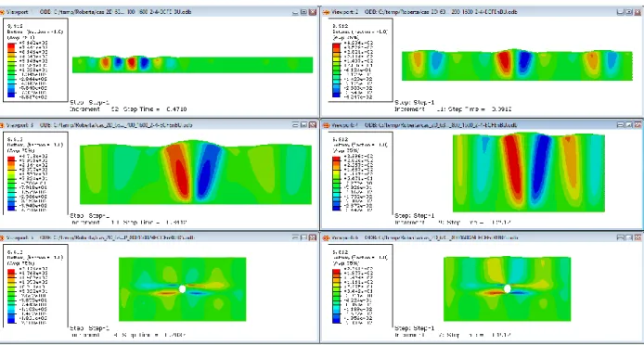Image resolution: width=644 pixels, height=345 pixels.
Task: Minimize Viewport 4
Action: coord(620,125)
